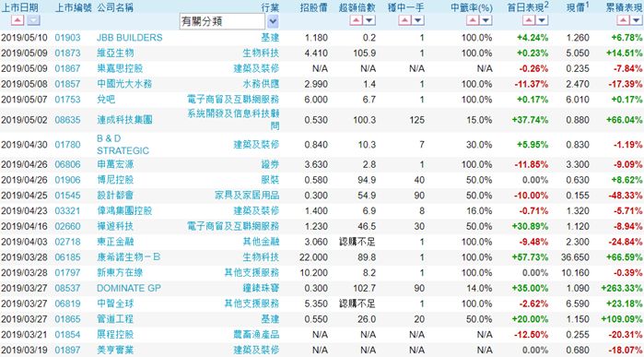644x357 pixels.
Task: Sort 累積表現 column descending
Action: pyautogui.click(x=637, y=20)
